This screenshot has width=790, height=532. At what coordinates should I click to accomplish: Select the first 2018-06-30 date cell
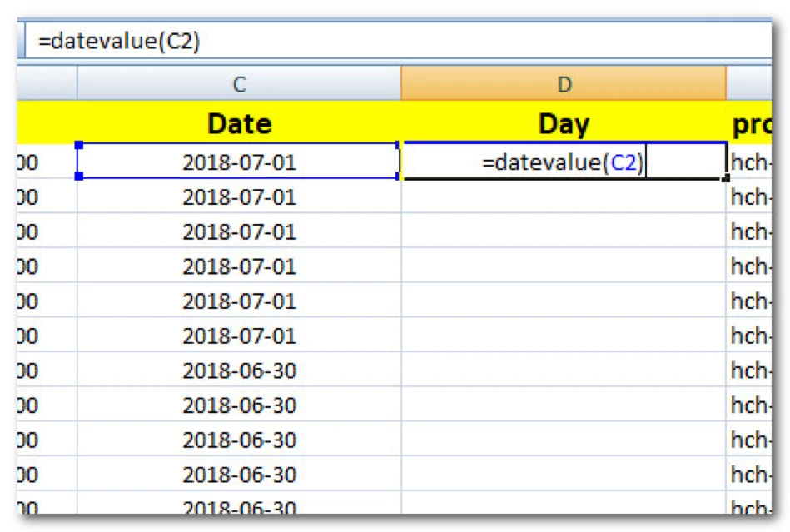click(239, 370)
